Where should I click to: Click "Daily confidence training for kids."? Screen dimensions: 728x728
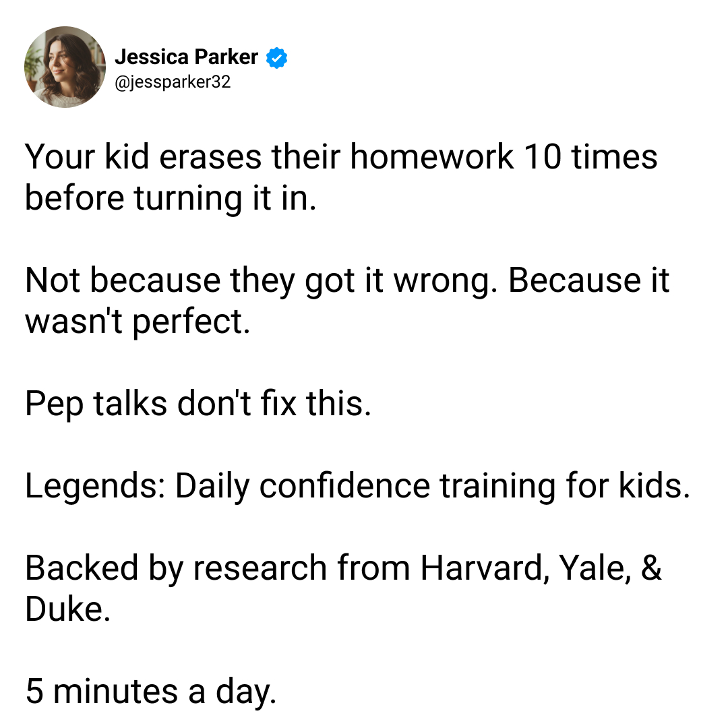point(432,485)
